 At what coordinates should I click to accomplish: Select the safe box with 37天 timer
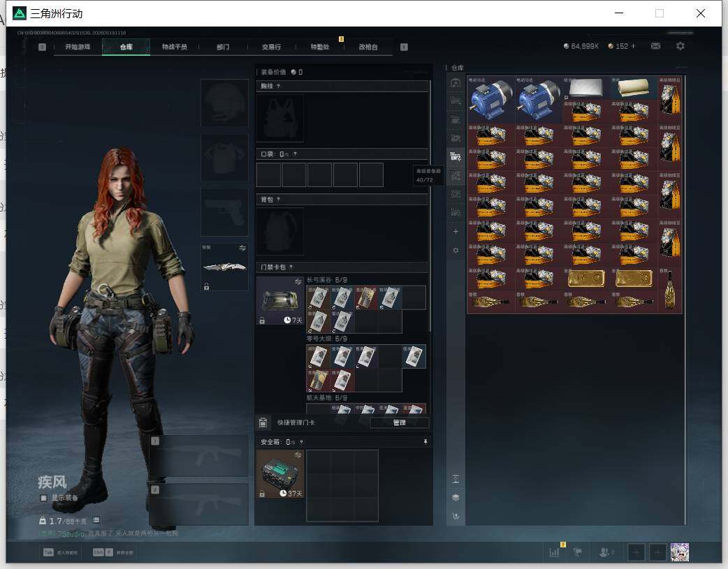pyautogui.click(x=280, y=474)
